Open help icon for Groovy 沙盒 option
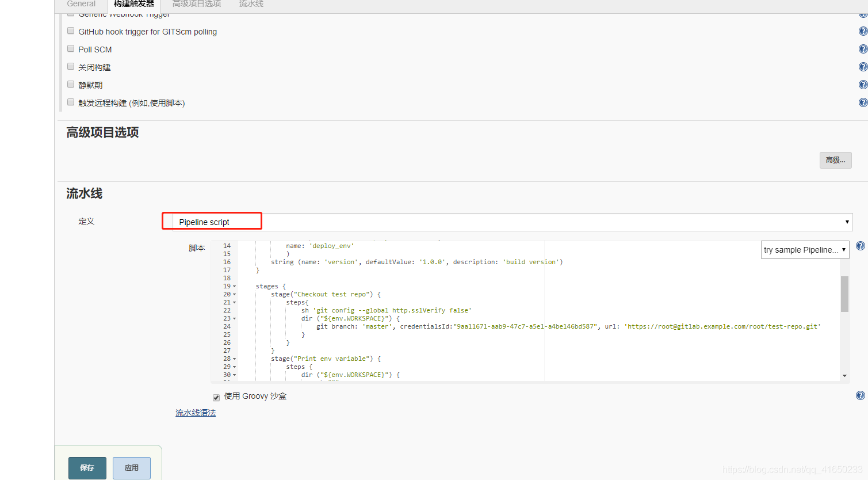Screen dimensions: 868x480 coord(861,395)
